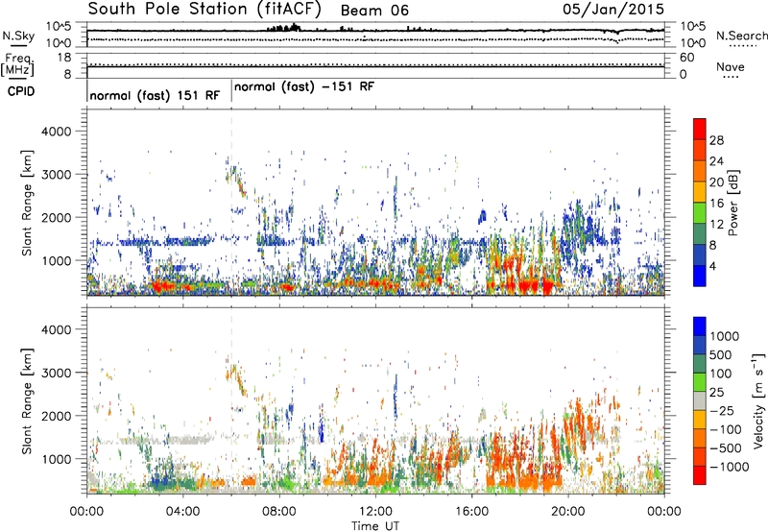Click '3000' on the velocity panel range axis
Image resolution: width=768 pixels, height=532 pixels.
(x=56, y=373)
